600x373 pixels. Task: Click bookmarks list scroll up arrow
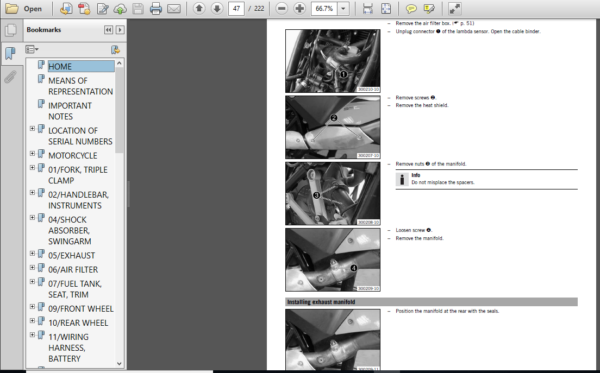(x=119, y=63)
